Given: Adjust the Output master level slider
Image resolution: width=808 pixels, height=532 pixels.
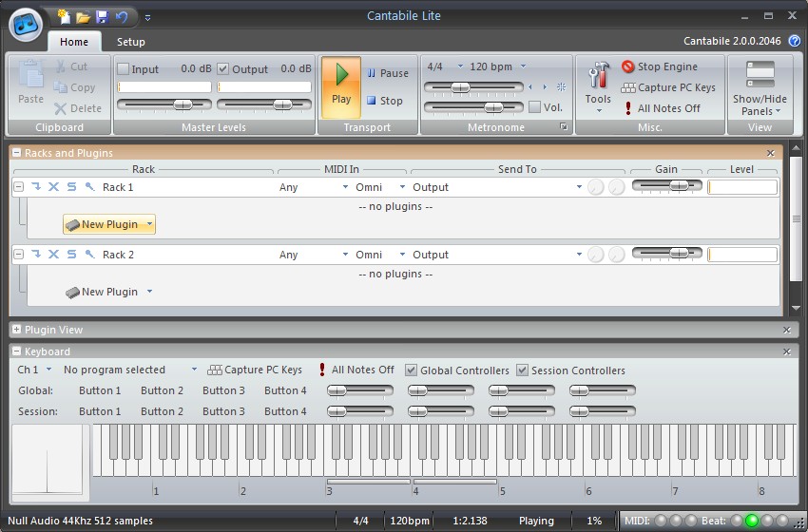Looking at the screenshot, I should click(x=264, y=104).
